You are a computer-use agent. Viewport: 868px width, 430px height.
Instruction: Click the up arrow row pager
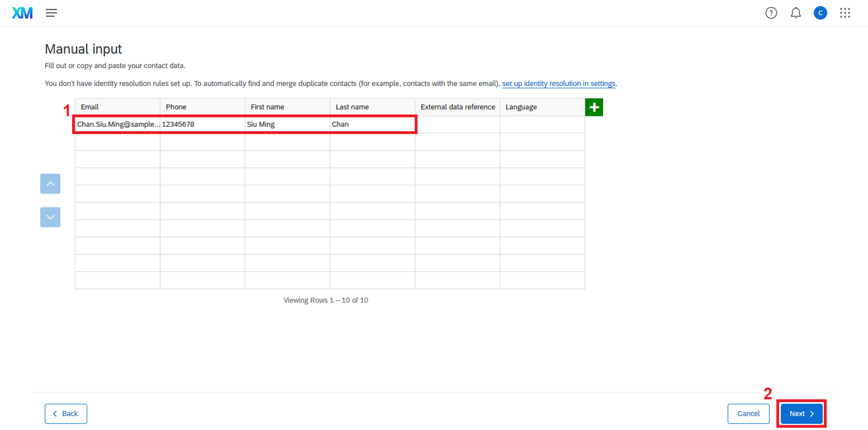click(x=50, y=184)
